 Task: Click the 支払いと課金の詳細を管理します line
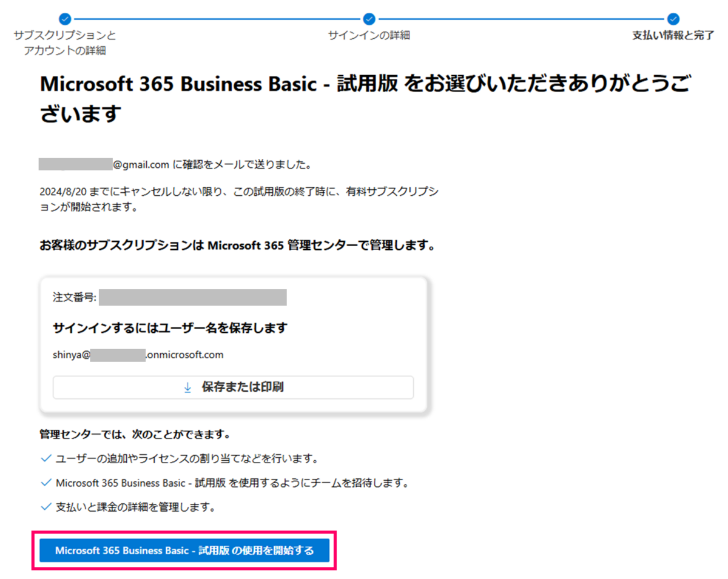pyautogui.click(x=136, y=507)
